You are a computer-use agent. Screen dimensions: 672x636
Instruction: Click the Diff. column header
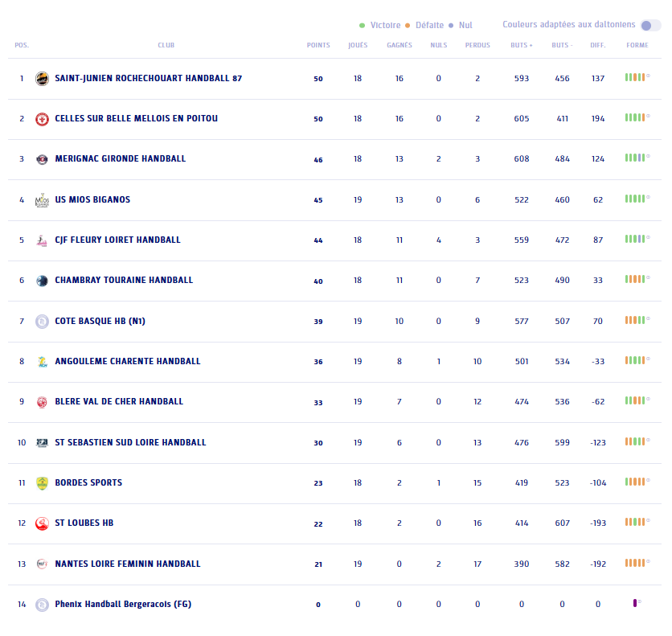point(597,46)
